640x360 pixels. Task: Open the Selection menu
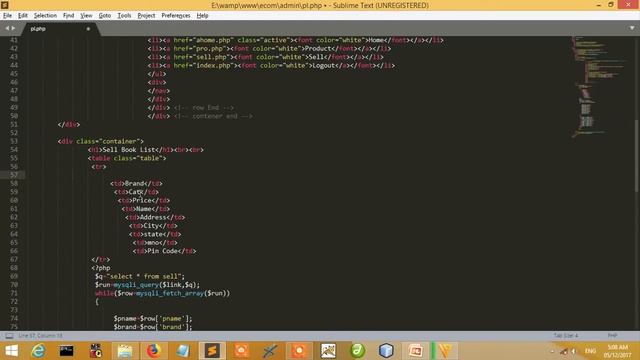coord(45,16)
